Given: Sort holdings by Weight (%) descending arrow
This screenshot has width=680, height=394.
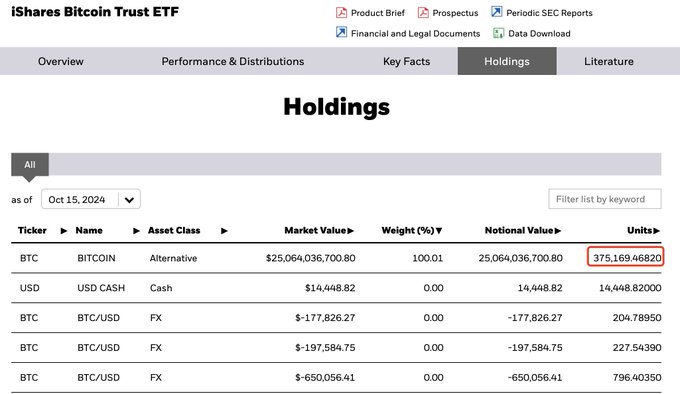Looking at the screenshot, I should [439, 231].
